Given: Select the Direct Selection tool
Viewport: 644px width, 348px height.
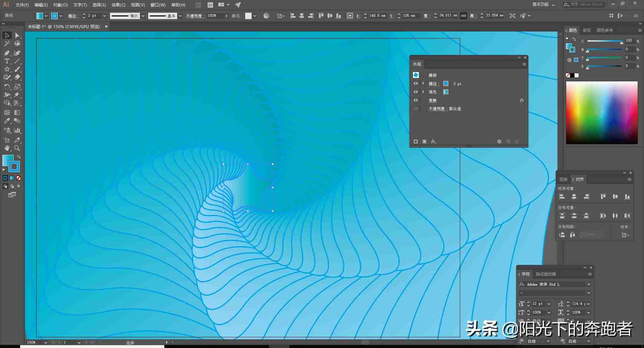Looking at the screenshot, I should 17,35.
